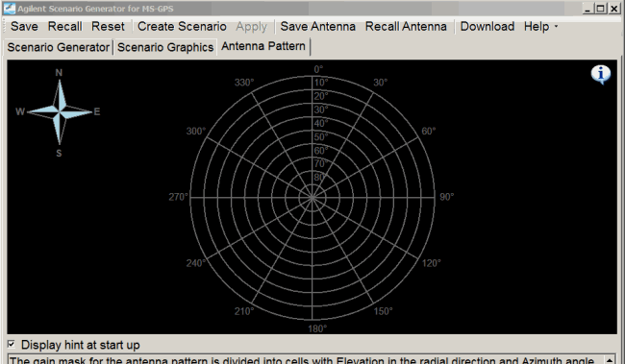The image size is (625, 364).
Task: Click Recall Antenna in the toolbar
Action: [x=406, y=27]
